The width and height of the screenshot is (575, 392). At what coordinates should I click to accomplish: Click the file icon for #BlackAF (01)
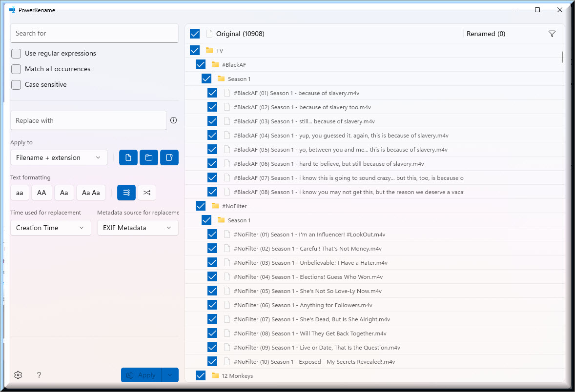(227, 93)
